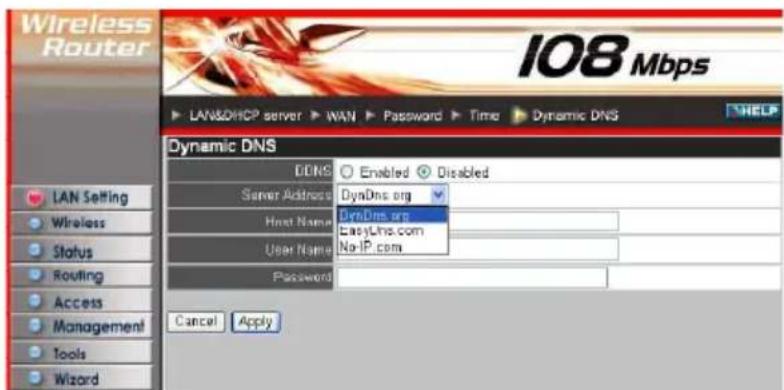Open the Routing sidebar menu

point(81,276)
